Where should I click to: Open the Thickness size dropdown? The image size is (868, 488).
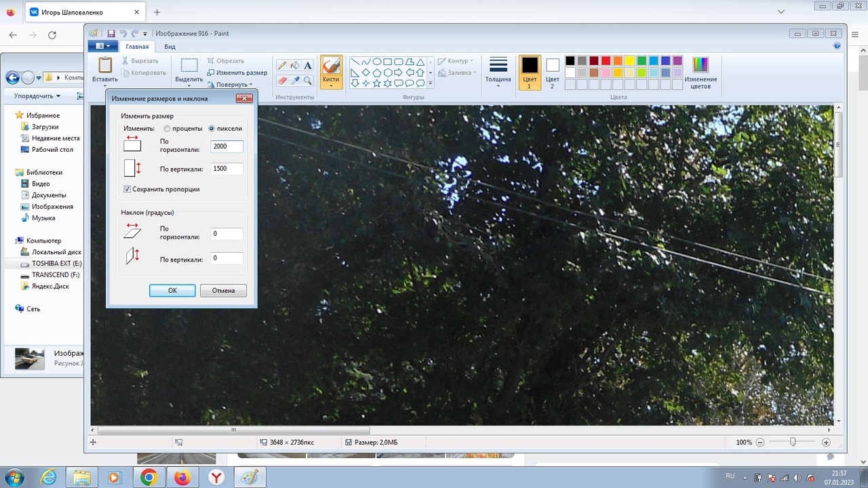498,85
